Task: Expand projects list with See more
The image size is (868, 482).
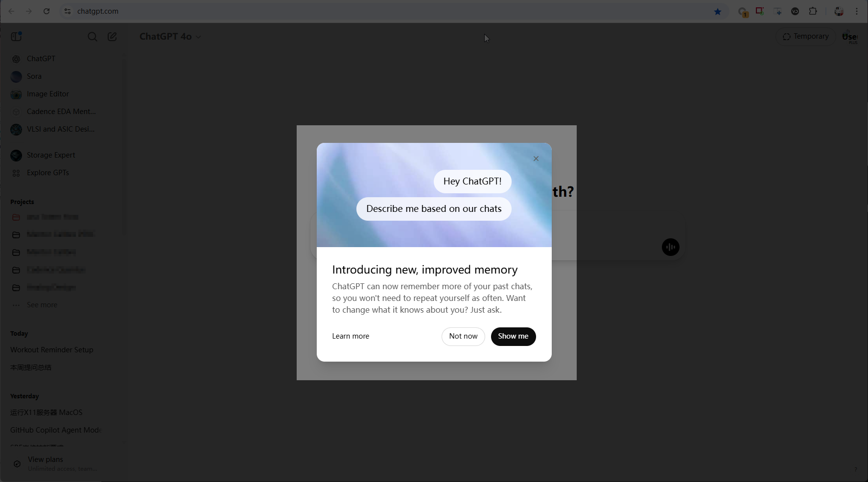Action: 42,305
